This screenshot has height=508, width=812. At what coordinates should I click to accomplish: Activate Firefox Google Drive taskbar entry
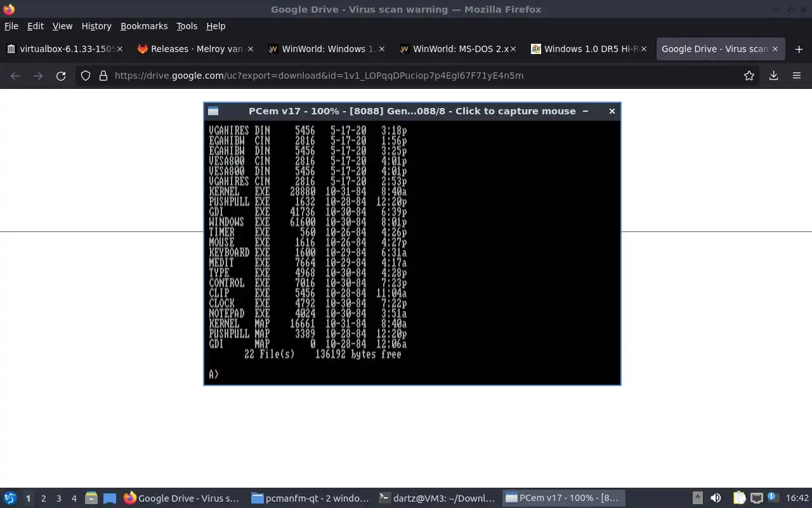183,498
